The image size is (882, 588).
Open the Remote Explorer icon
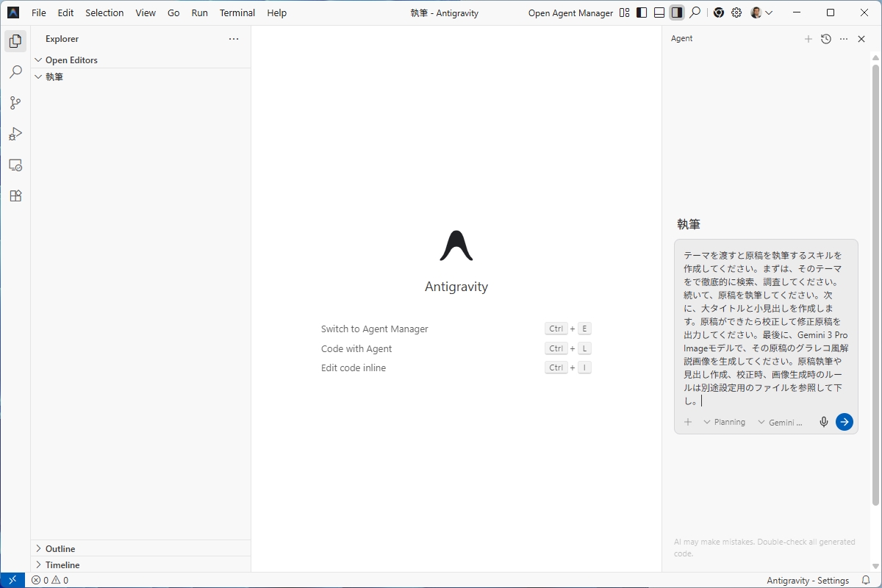[x=15, y=165]
